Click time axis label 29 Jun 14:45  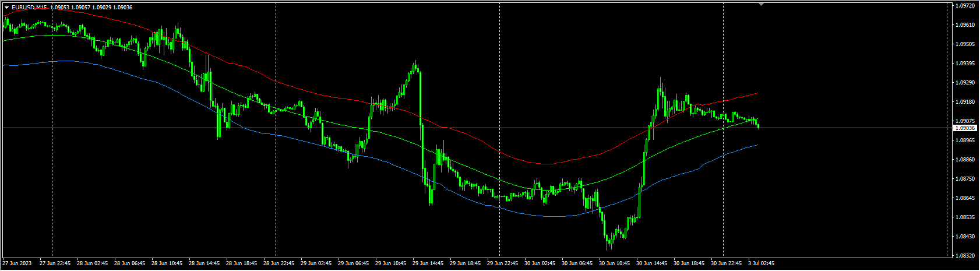point(428,263)
